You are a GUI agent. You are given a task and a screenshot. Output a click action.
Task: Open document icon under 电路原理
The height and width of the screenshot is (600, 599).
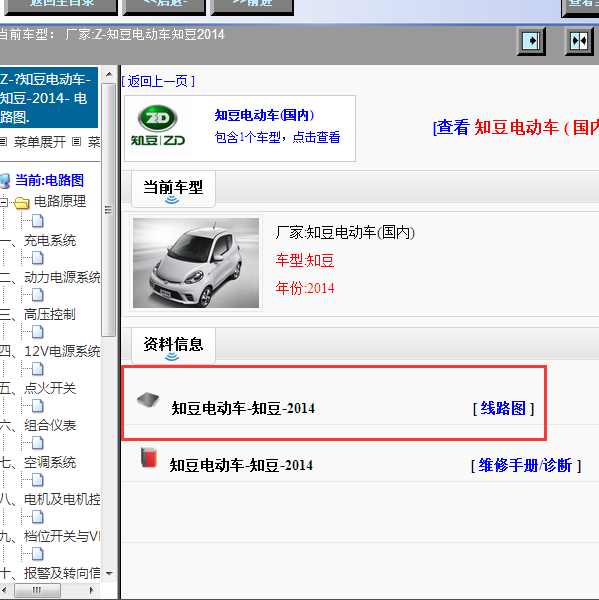click(x=38, y=221)
